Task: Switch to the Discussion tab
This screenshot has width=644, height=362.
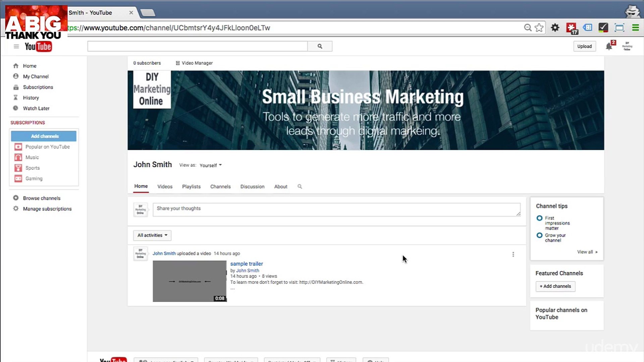Action: pos(252,186)
